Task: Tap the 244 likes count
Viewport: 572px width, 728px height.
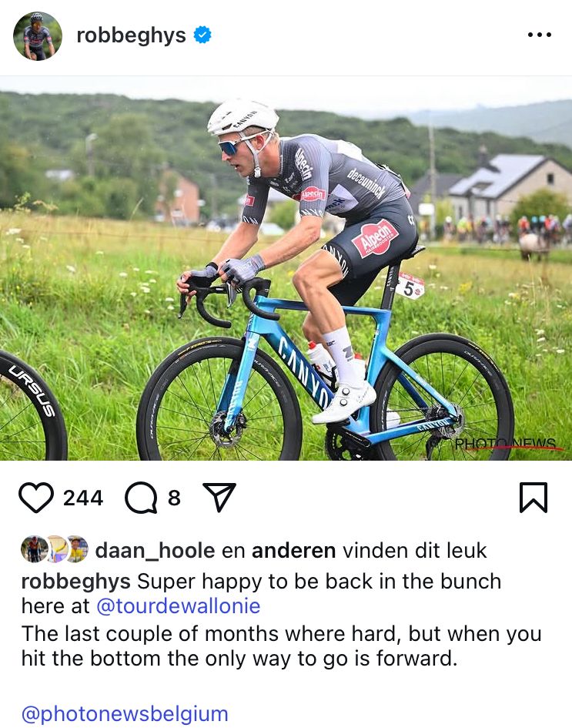Action: (x=83, y=498)
